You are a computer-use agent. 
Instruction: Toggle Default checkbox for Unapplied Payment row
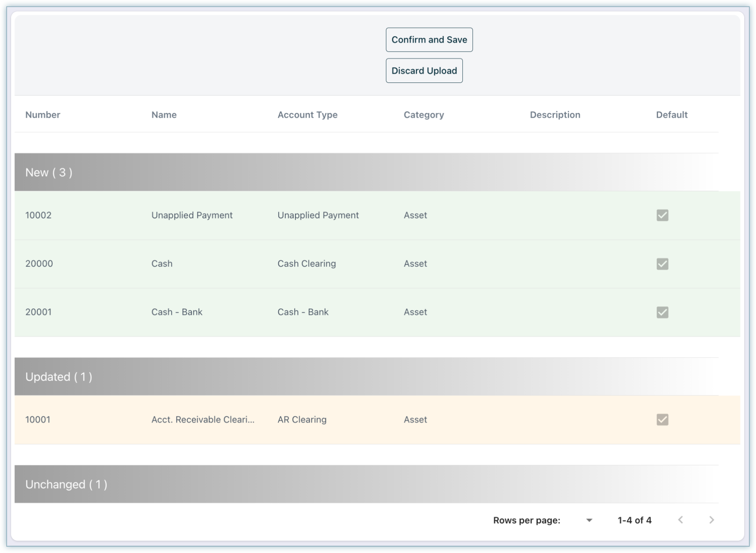pyautogui.click(x=662, y=215)
